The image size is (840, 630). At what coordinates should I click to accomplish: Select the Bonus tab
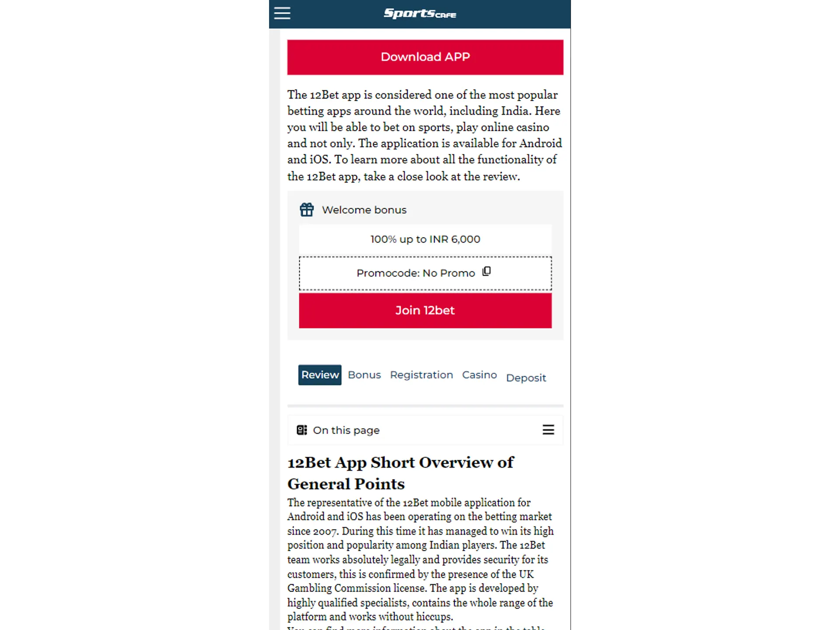(x=364, y=374)
